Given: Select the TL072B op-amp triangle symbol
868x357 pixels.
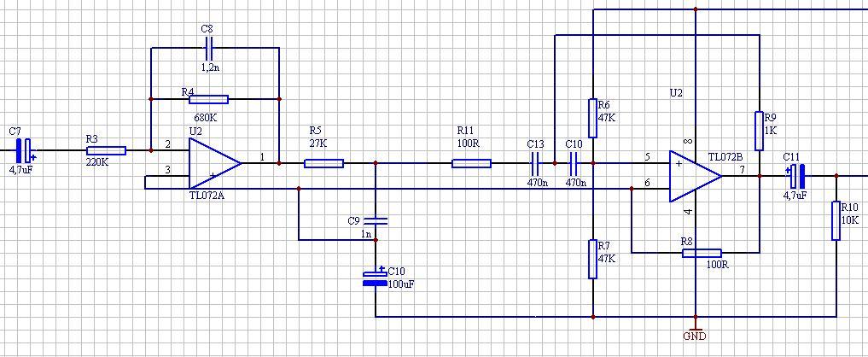Looking at the screenshot, I should pyautogui.click(x=696, y=176).
